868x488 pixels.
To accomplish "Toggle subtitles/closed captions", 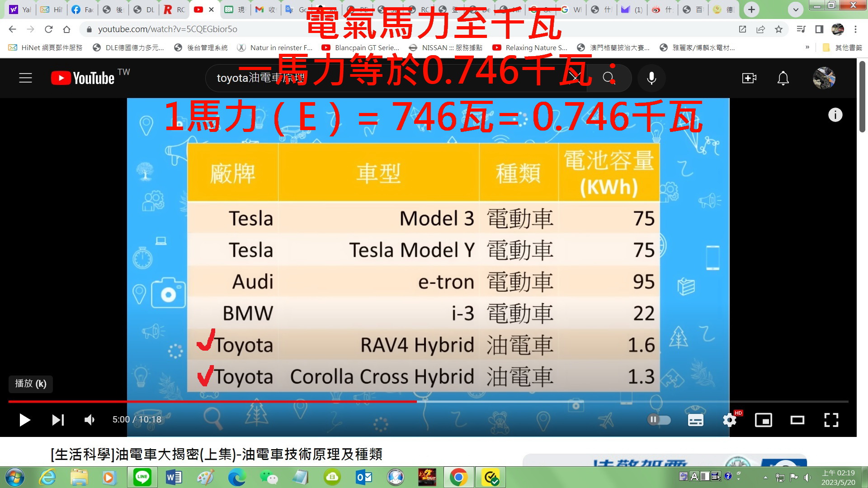I will click(x=695, y=420).
